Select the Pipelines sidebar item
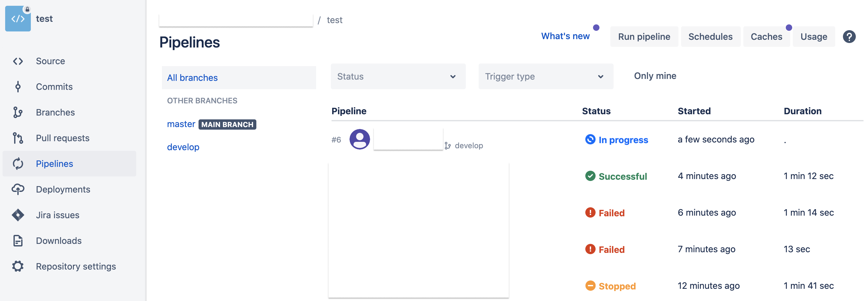Viewport: 868px width, 301px height. 54,164
